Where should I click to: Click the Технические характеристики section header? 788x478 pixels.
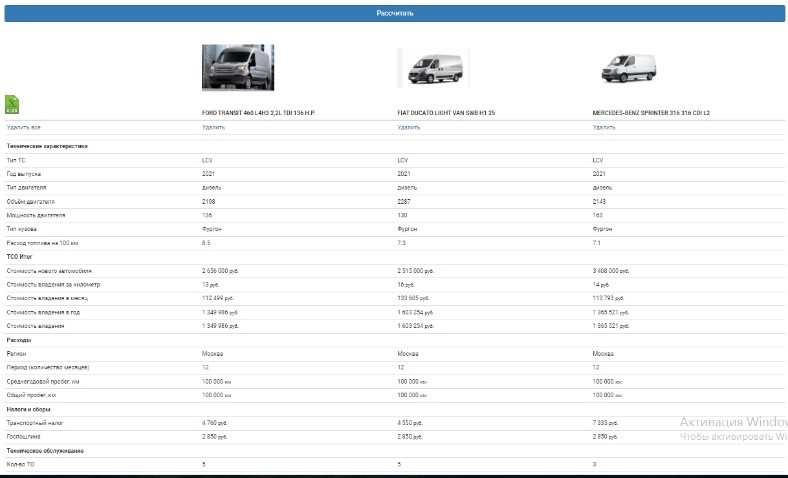point(47,146)
